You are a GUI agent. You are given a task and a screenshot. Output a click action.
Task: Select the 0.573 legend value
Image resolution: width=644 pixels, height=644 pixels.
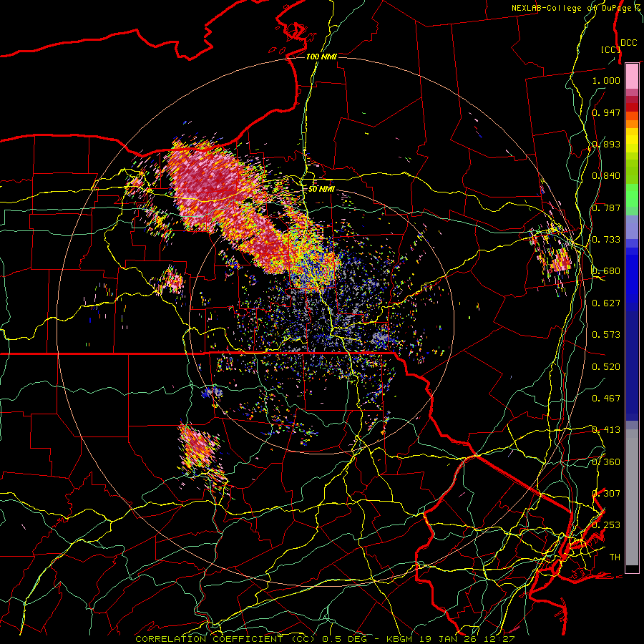pyautogui.click(x=606, y=335)
